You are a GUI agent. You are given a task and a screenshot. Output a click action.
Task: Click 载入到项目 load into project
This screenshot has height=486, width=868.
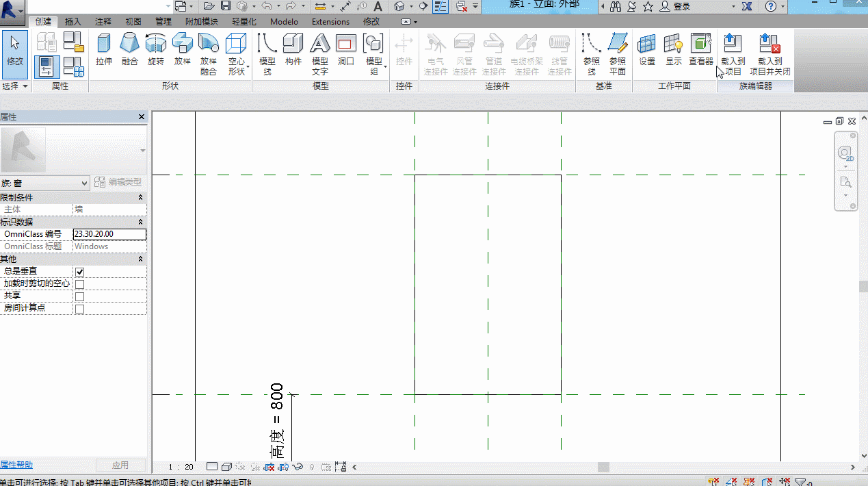pyautogui.click(x=733, y=53)
